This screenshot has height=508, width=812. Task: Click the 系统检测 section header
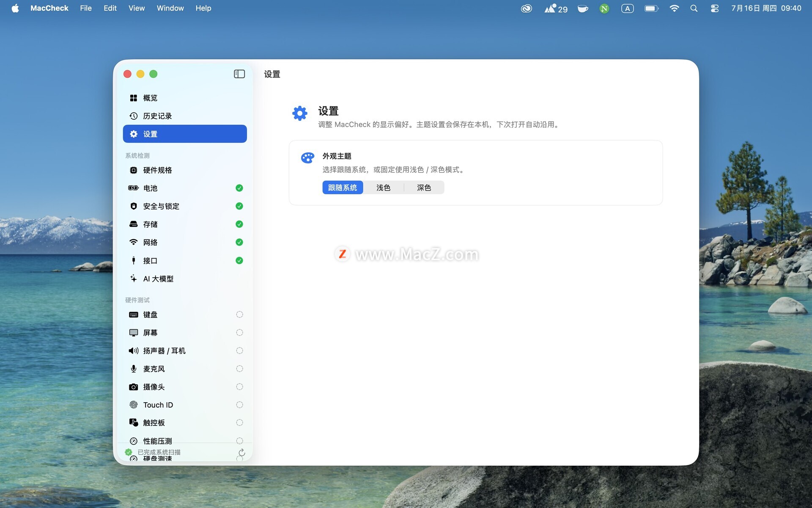click(x=137, y=156)
